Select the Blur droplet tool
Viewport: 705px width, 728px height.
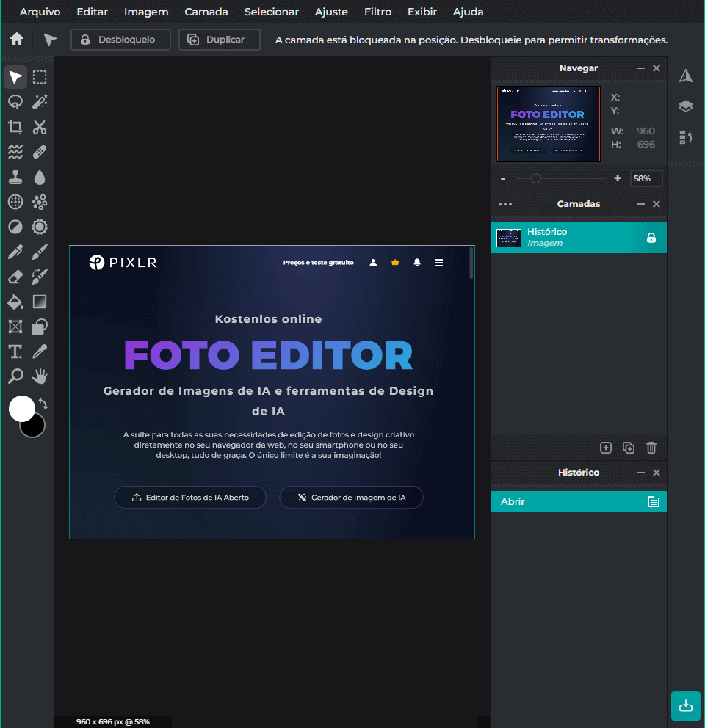pyautogui.click(x=40, y=177)
